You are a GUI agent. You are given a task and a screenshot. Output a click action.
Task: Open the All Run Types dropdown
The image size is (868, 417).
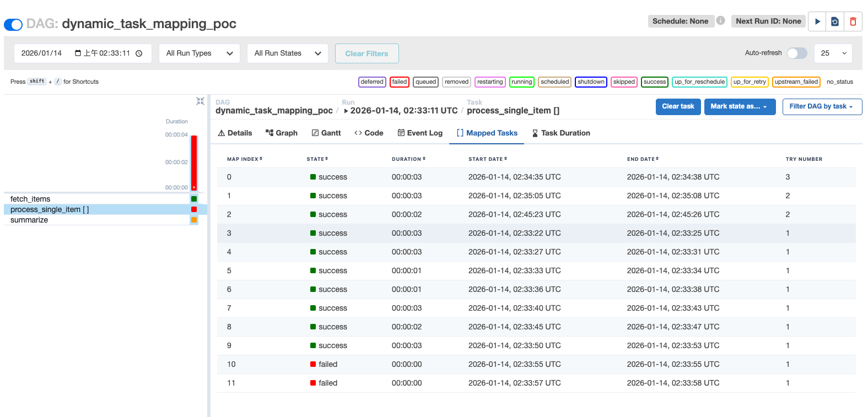coord(199,53)
